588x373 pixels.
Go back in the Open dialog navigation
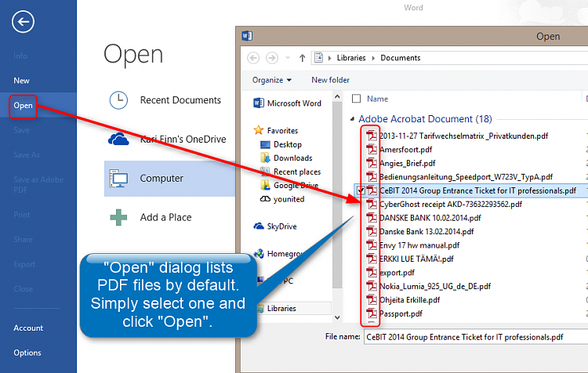coord(253,58)
